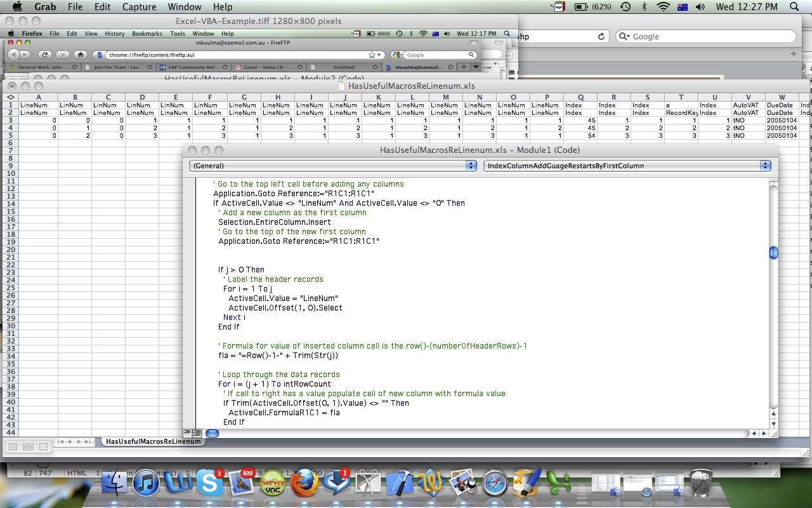Viewport: 812px width, 508px height.
Task: Click the code window vertical scrollbar thumb
Action: (x=773, y=253)
